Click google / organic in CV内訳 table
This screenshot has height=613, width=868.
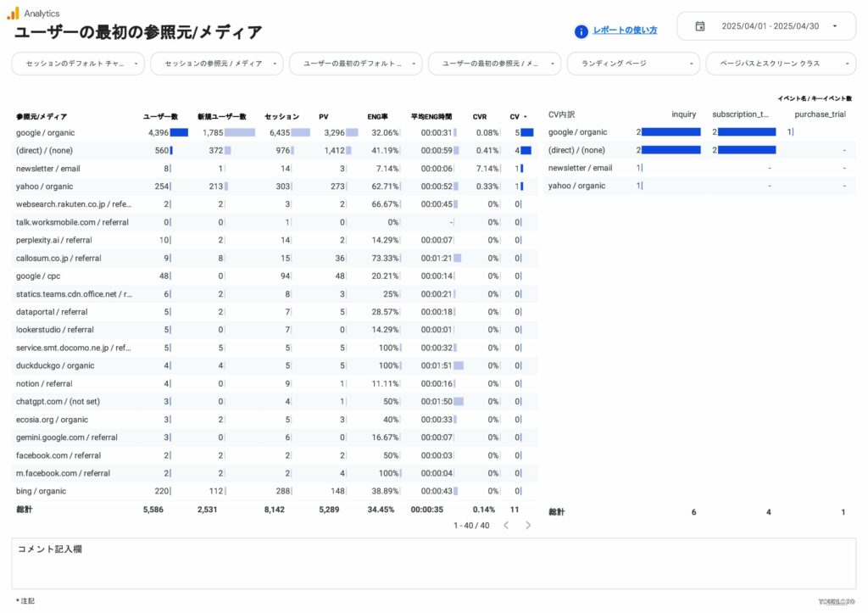click(577, 132)
